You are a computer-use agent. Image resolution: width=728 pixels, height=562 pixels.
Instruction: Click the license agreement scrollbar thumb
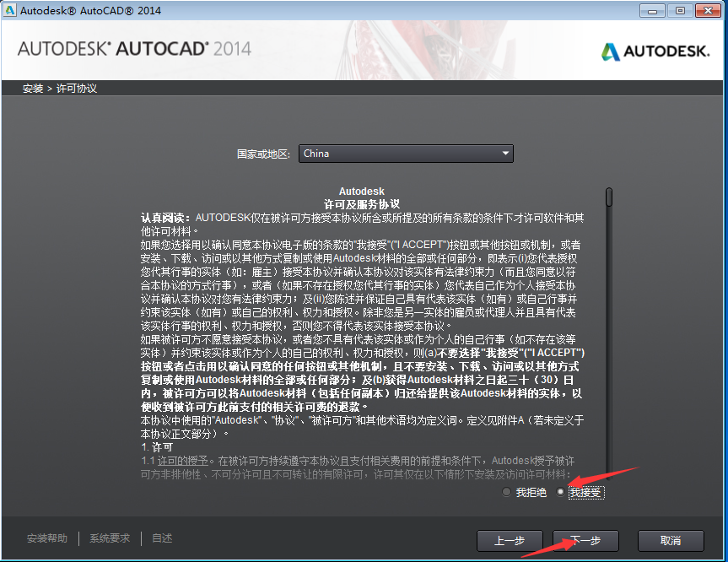coord(609,197)
